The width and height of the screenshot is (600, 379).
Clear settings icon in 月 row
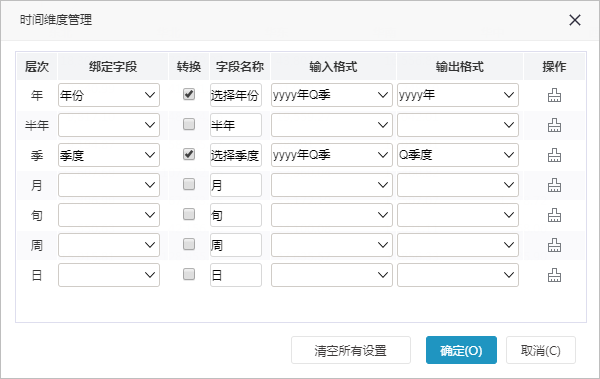tap(554, 185)
